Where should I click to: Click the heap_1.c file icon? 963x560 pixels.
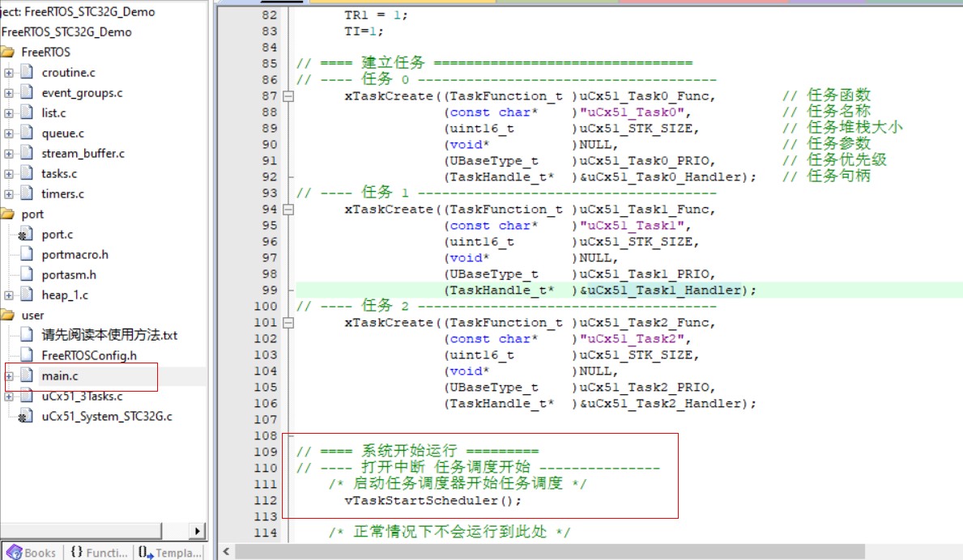[27, 295]
